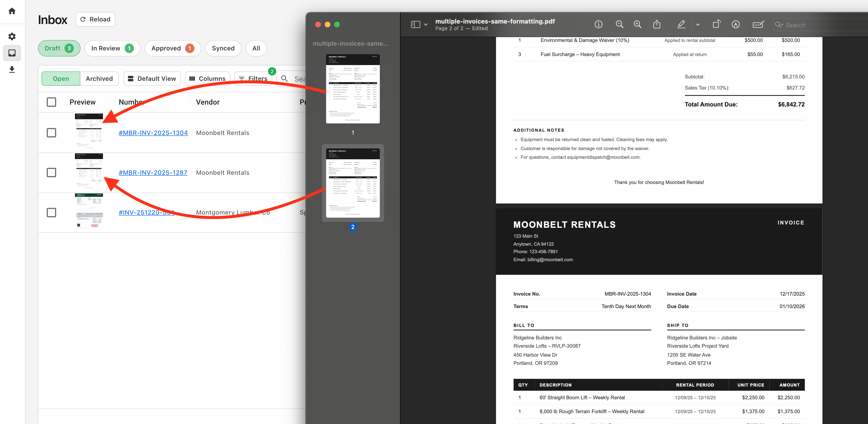Zoom out of the PDF
Image resolution: width=868 pixels, height=424 pixels.
620,24
